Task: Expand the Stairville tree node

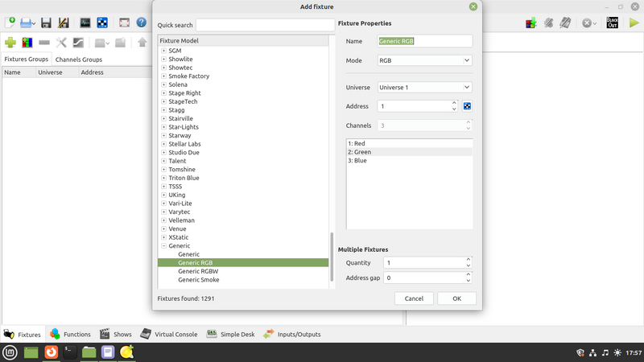Action: pos(163,118)
